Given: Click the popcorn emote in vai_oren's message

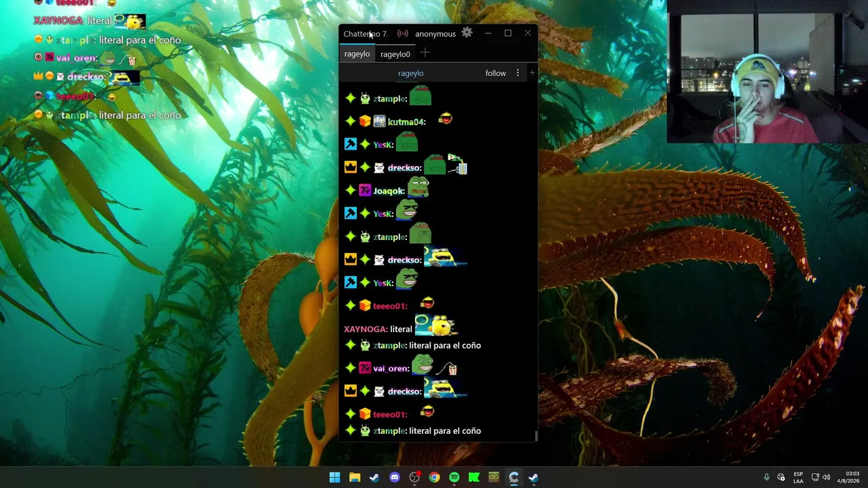Looking at the screenshot, I should pos(447,368).
